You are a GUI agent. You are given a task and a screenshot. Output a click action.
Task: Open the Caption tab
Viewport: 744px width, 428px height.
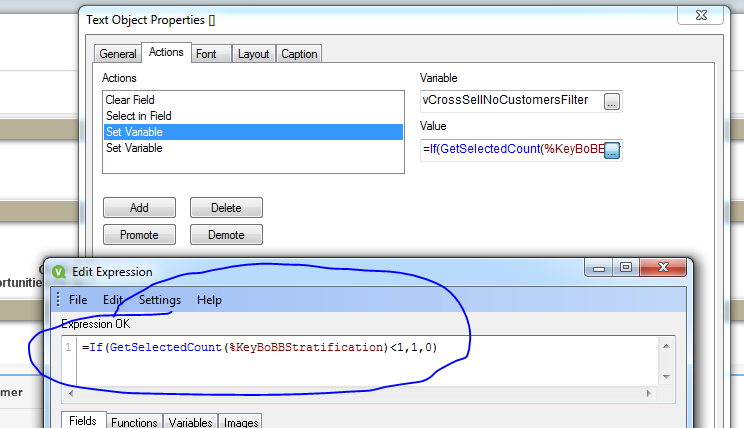(299, 54)
